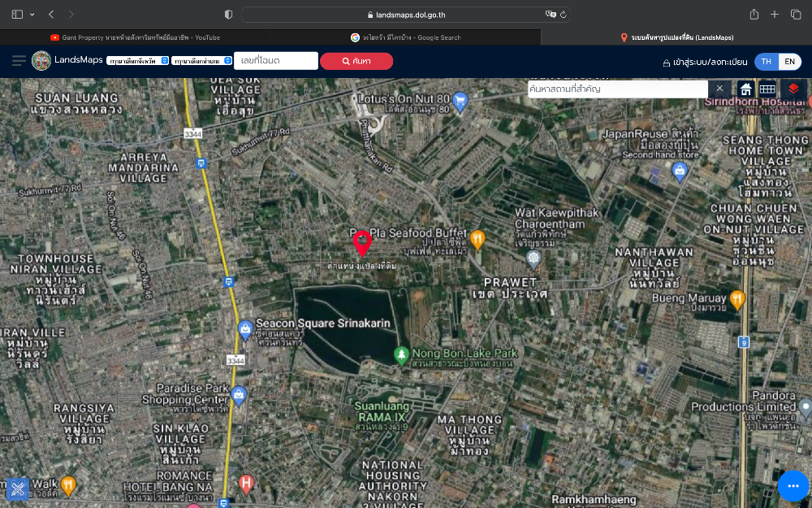Image resolution: width=812 pixels, height=508 pixels.
Task: Click the home map icon
Action: click(745, 89)
